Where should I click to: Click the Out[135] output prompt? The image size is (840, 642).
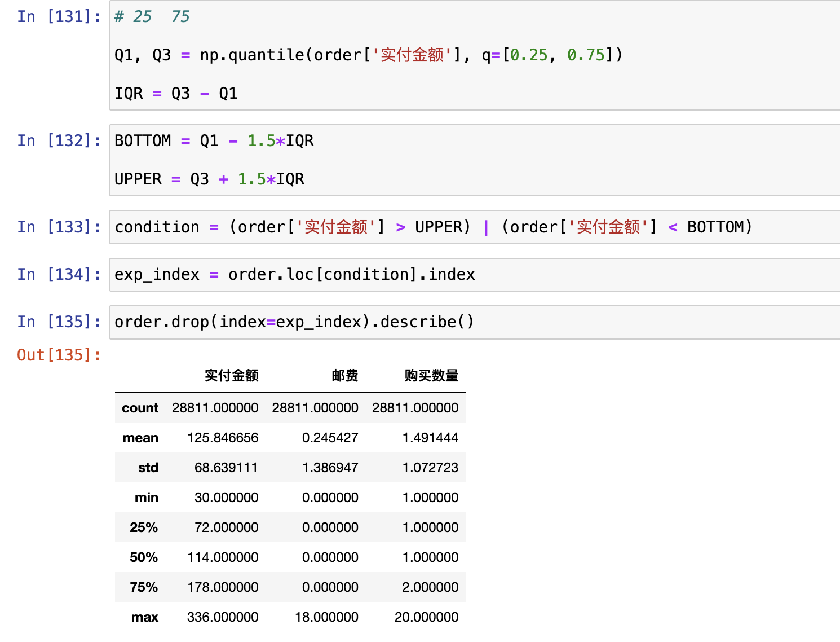[59, 355]
